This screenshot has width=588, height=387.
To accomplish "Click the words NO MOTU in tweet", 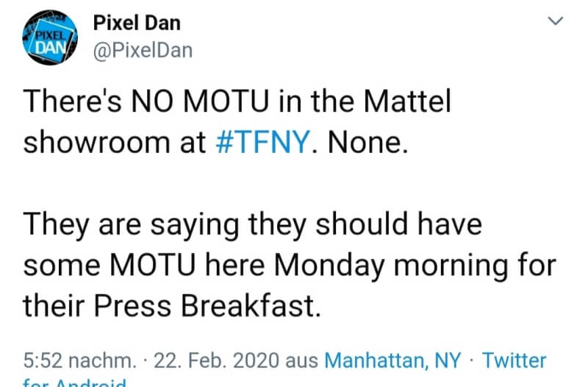I will (200, 102).
